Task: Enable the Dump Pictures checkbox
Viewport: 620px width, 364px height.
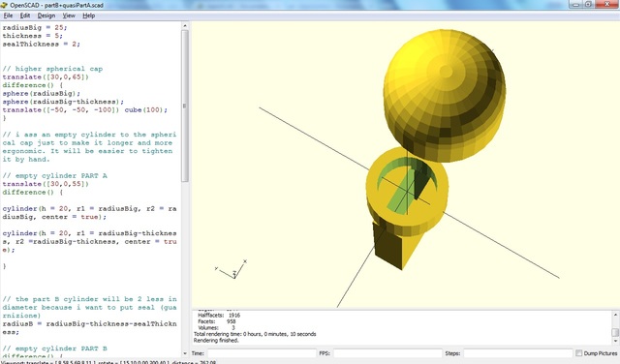Action: click(x=579, y=353)
